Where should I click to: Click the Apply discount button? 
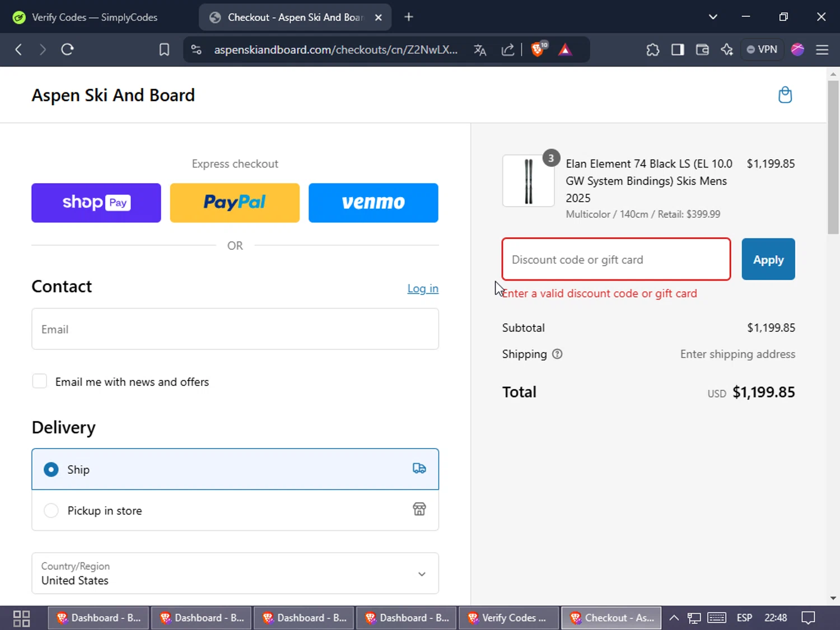(768, 259)
